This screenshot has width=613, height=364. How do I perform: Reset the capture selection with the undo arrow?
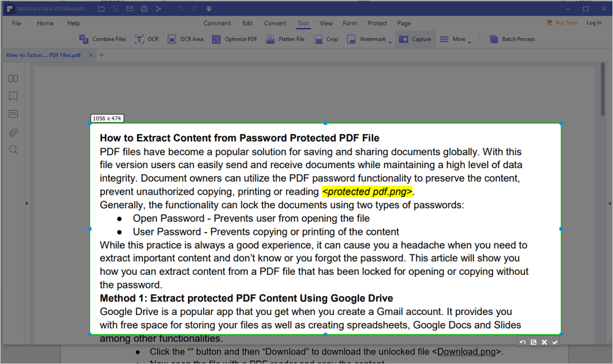pyautogui.click(x=522, y=342)
